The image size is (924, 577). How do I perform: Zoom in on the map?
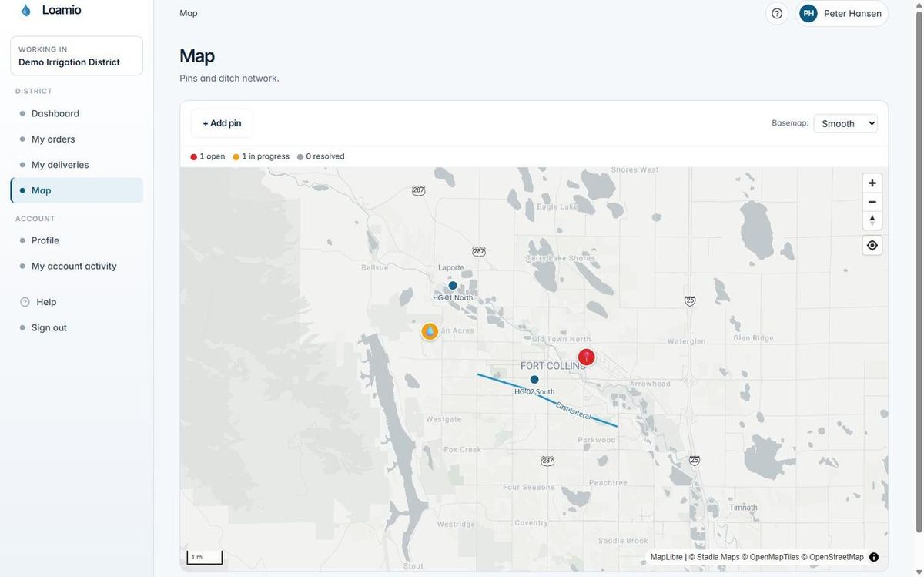(872, 183)
